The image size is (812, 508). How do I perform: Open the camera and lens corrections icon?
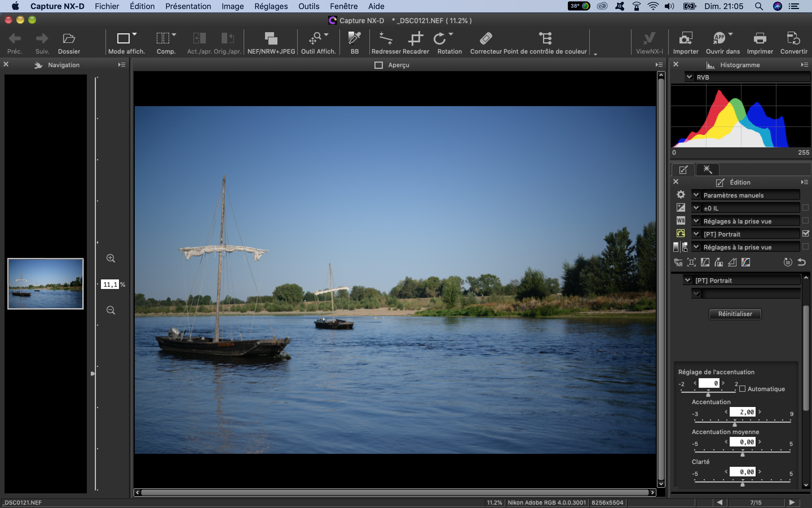click(692, 262)
